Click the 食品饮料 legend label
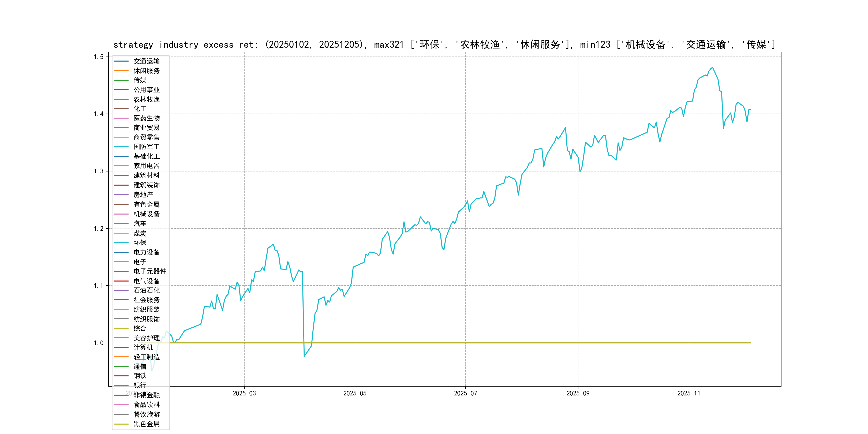 [146, 405]
